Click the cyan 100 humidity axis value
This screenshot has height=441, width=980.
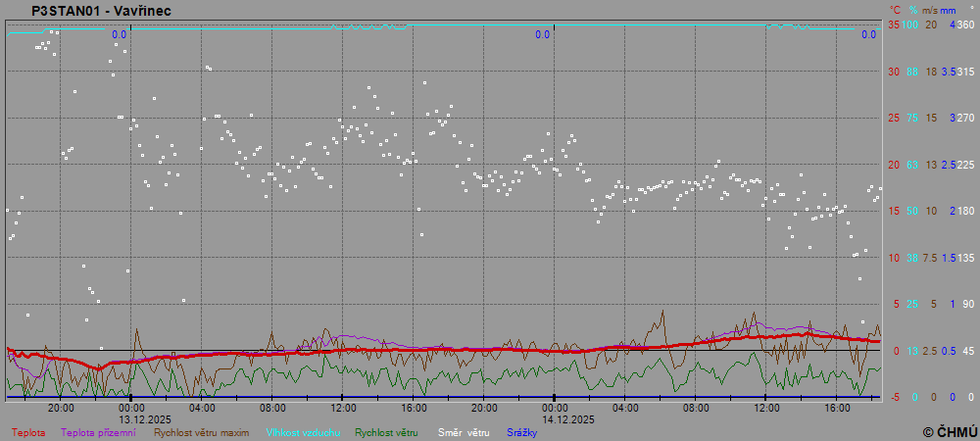(910, 24)
